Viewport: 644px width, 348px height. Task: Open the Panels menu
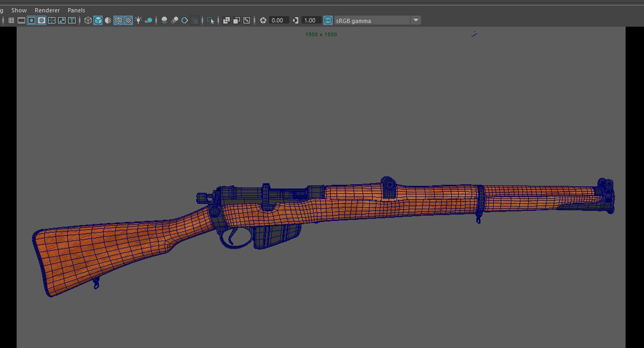[x=76, y=10]
